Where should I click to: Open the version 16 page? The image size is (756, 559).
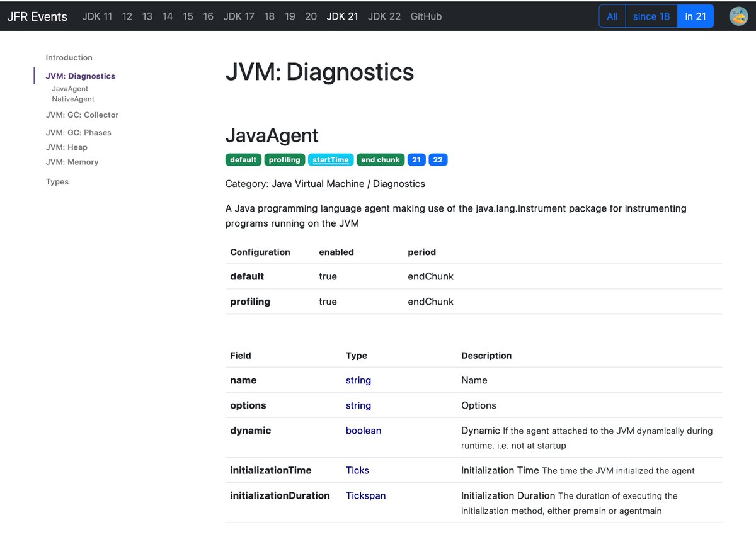(208, 16)
